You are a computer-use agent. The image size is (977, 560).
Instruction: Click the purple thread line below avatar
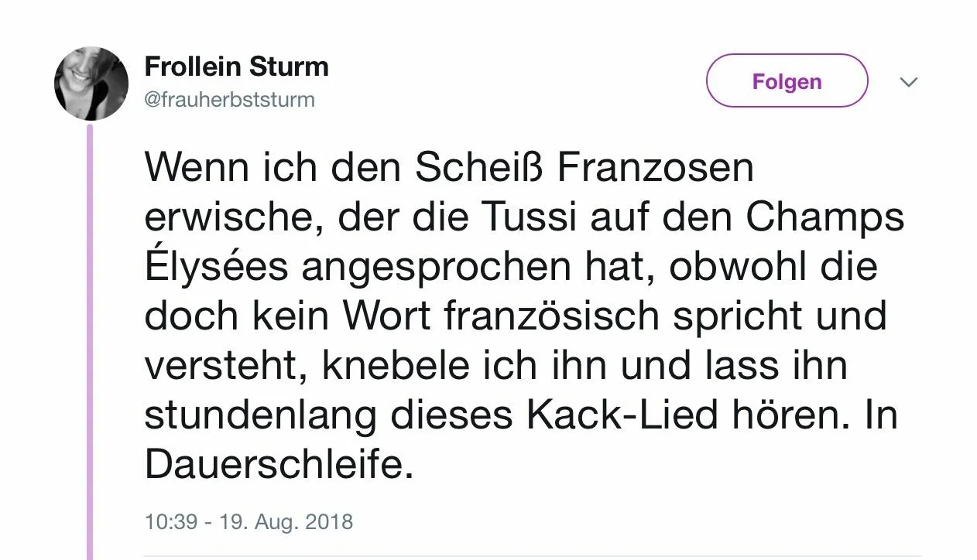[90, 340]
